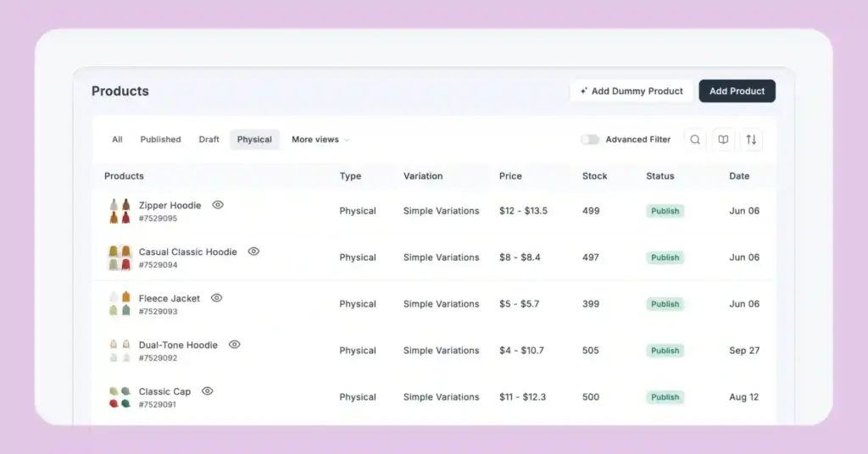Screen dimensions: 868x454
Task: Click the book-style guide icon
Action: click(x=722, y=140)
